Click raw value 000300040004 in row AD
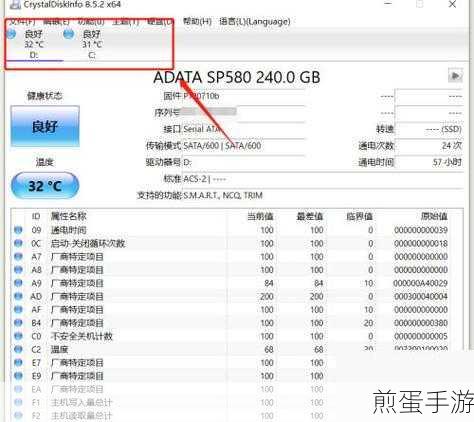474x422 pixels. [x=420, y=296]
